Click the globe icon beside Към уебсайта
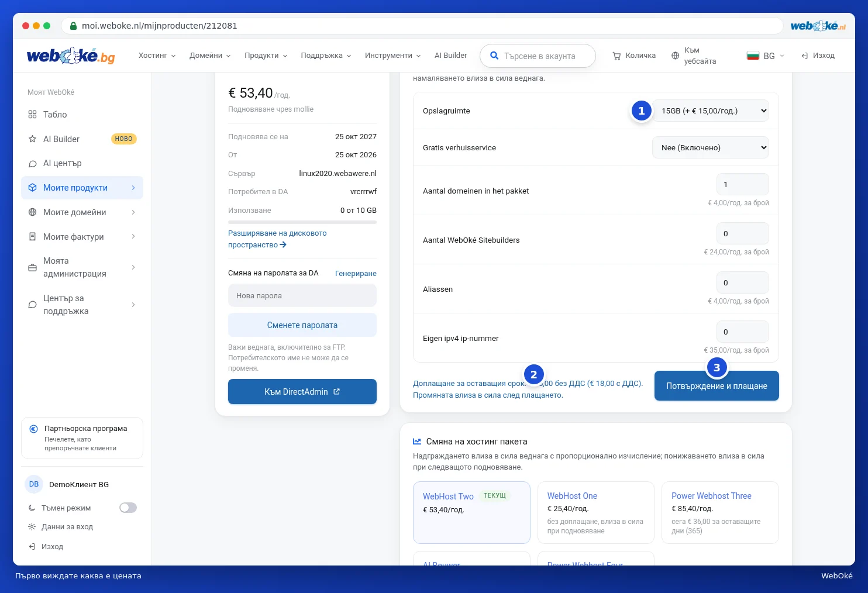The height and width of the screenshot is (593, 868). 675,56
